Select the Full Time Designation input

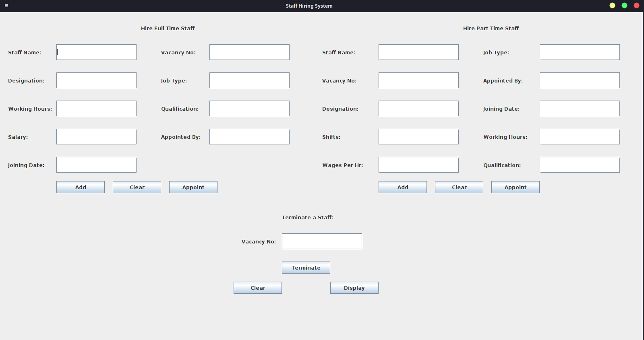[x=96, y=80]
